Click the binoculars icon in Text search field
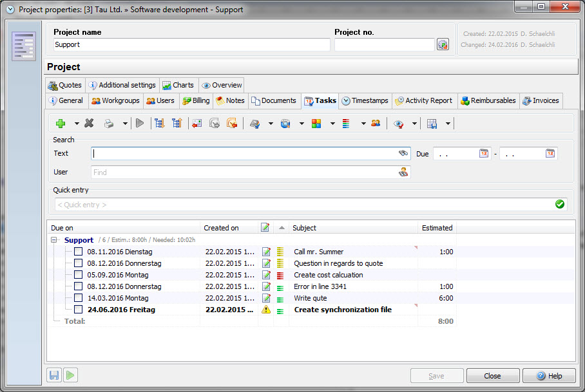This screenshot has height=392, width=585. pos(403,153)
